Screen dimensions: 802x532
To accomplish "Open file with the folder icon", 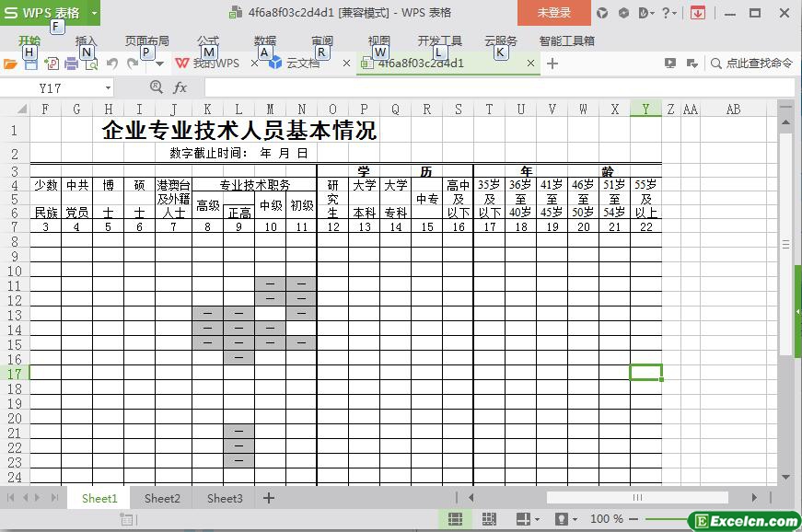I will [x=10, y=64].
